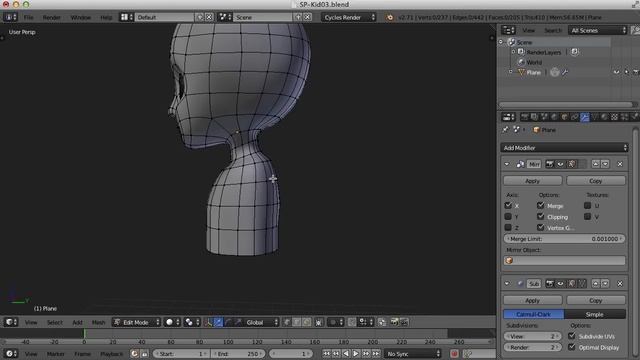
Task: Enable limit selection to visible button
Action: 319,322
